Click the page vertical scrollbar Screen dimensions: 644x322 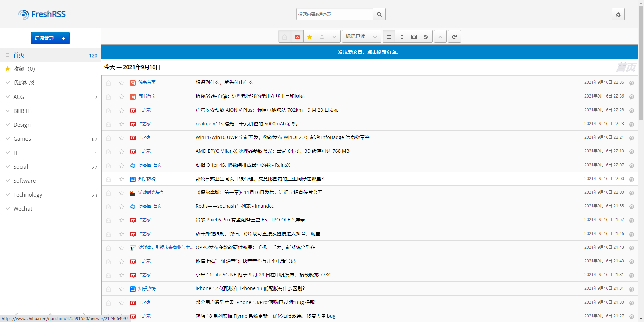[641, 67]
